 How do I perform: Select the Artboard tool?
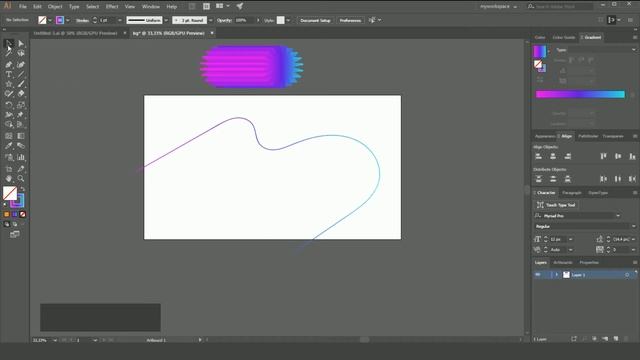[9, 169]
